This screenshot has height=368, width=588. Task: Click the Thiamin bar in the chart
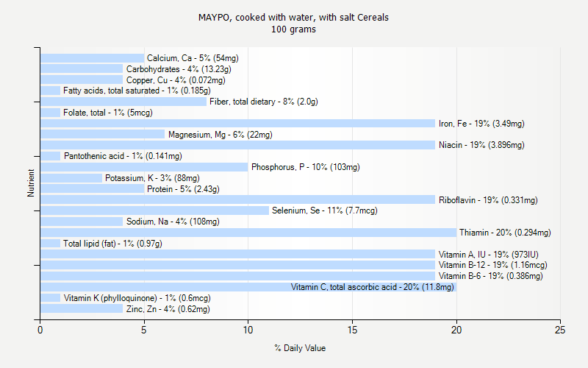tap(248, 233)
